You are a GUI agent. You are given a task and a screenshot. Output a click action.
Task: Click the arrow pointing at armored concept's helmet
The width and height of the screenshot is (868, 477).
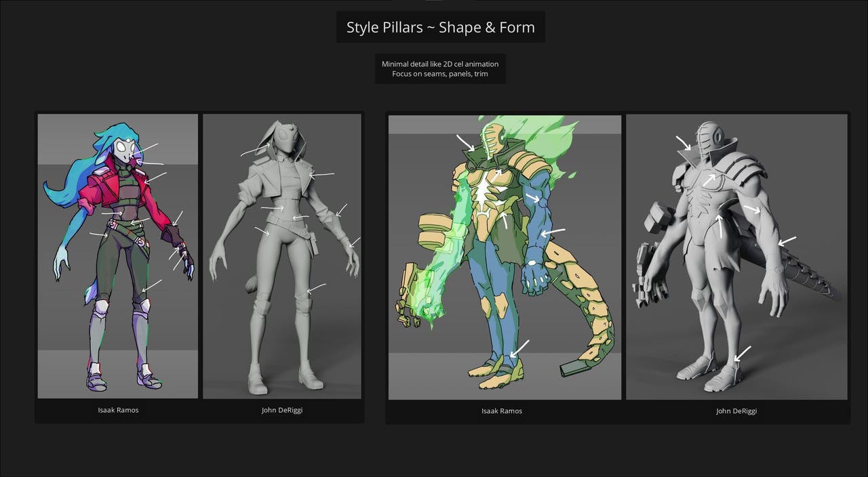pos(466,143)
